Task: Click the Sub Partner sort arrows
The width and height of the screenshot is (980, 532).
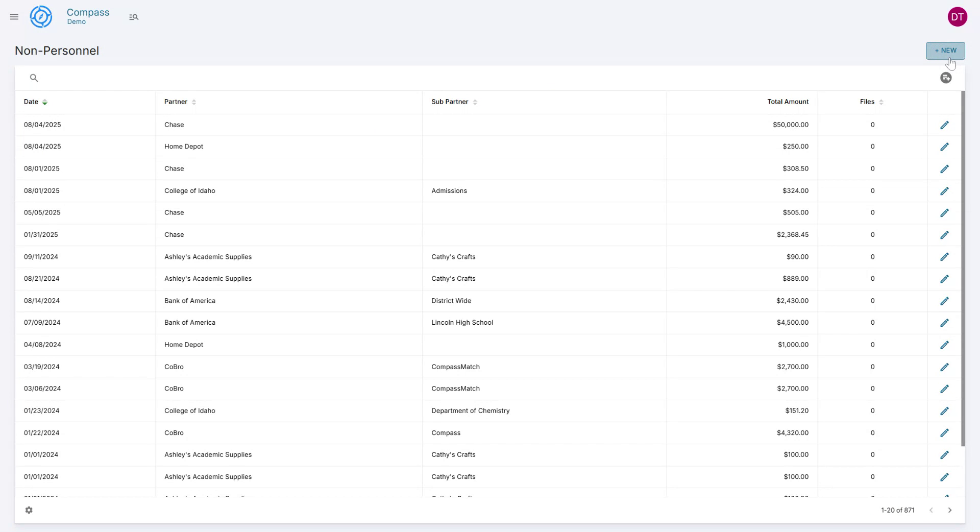Action: pyautogui.click(x=475, y=102)
